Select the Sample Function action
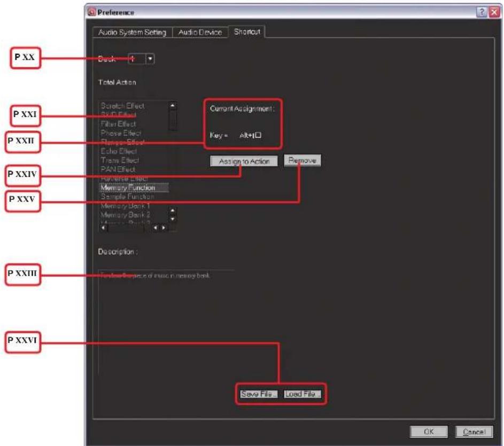 click(x=127, y=197)
